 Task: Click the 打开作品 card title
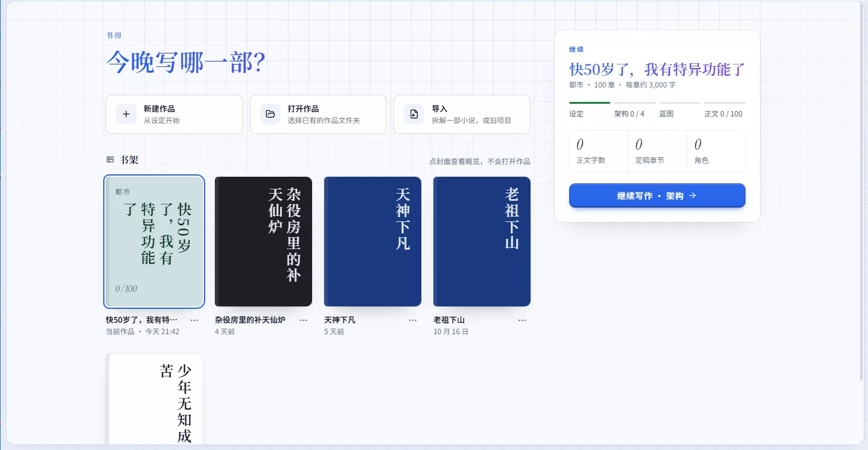304,109
